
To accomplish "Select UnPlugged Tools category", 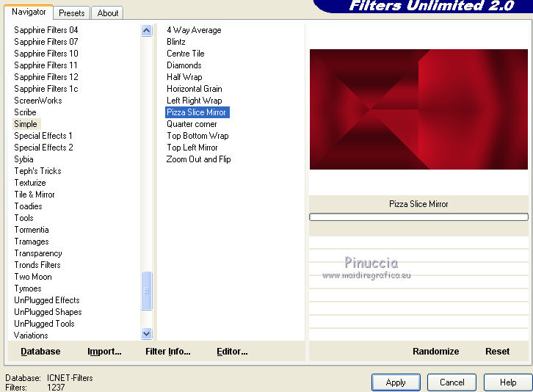I will [44, 324].
